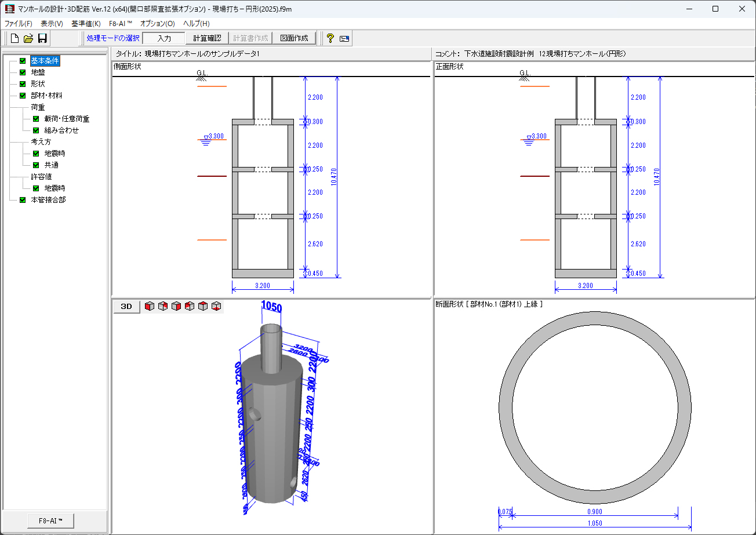Open the 基準値(K) menu
756x535 pixels.
point(85,24)
